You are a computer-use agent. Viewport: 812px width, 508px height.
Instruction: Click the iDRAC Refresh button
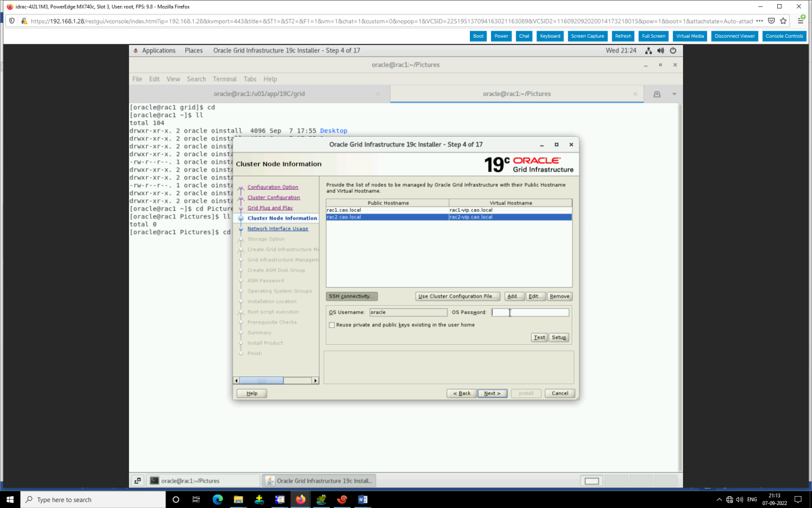pyautogui.click(x=623, y=36)
